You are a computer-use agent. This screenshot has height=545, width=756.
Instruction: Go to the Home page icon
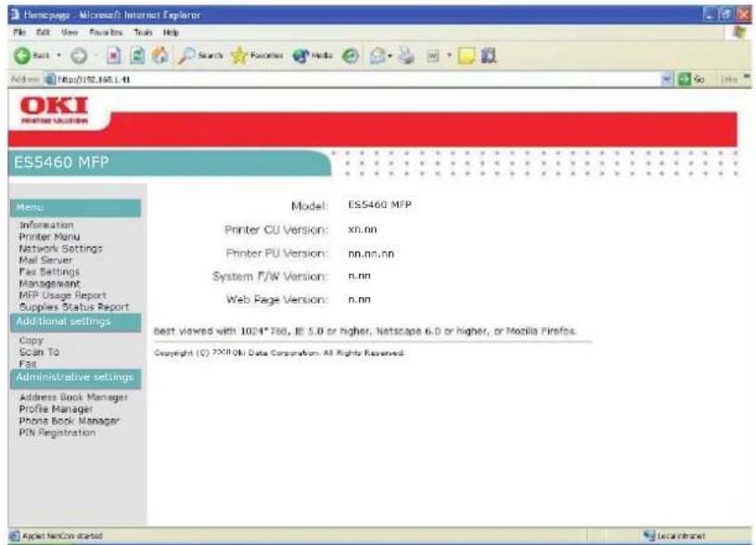160,56
